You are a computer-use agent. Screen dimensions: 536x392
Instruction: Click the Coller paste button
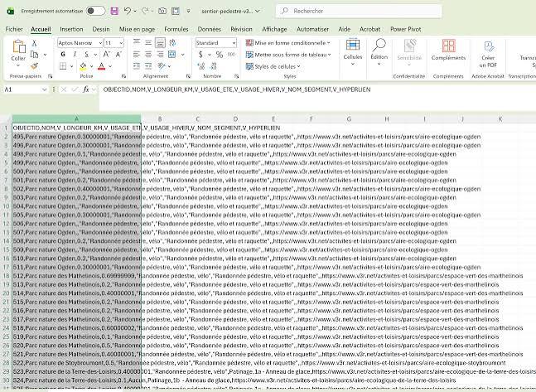[x=18, y=53]
